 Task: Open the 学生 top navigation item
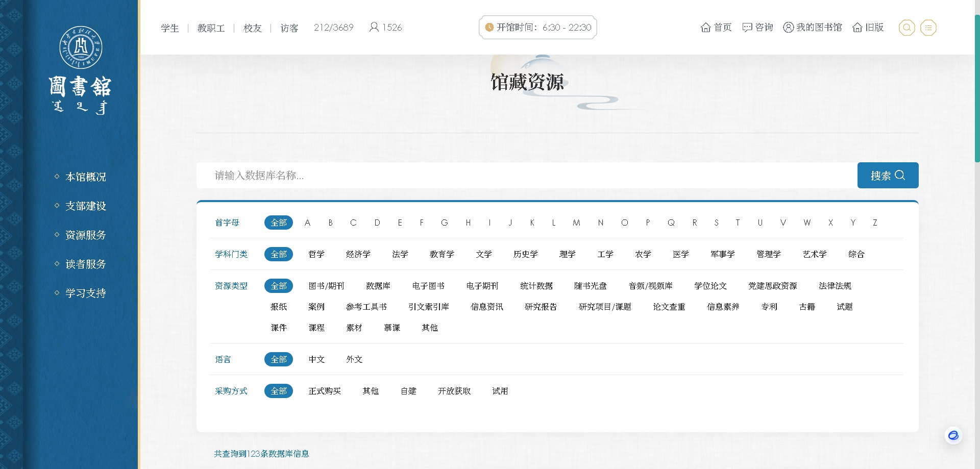pyautogui.click(x=169, y=28)
